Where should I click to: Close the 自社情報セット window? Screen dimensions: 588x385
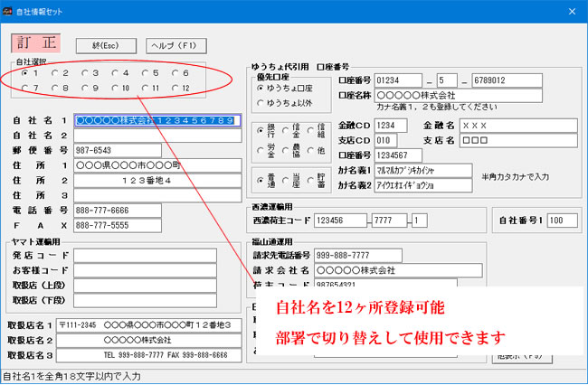[x=570, y=10]
